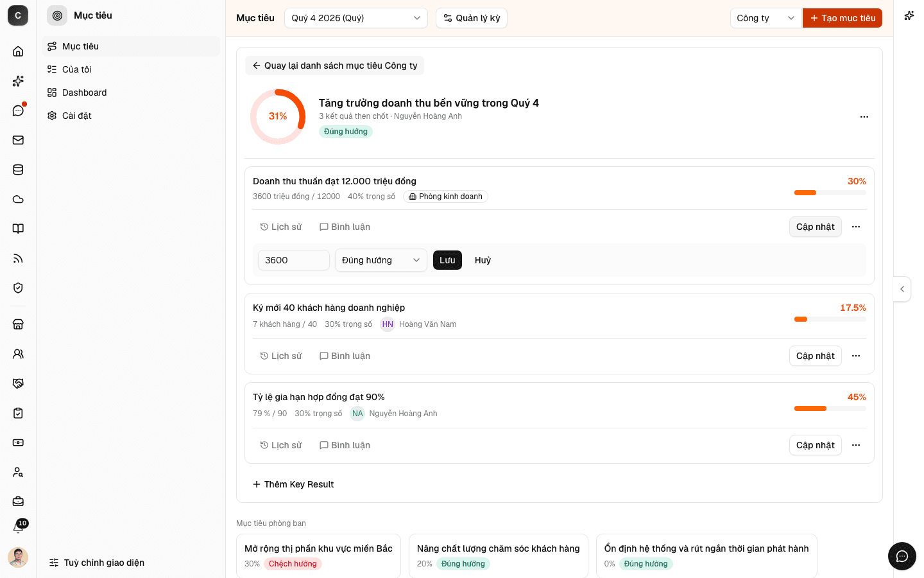Click the sparkle assistant icon at top right
Viewport: 924px width, 578px height.
[x=909, y=15]
